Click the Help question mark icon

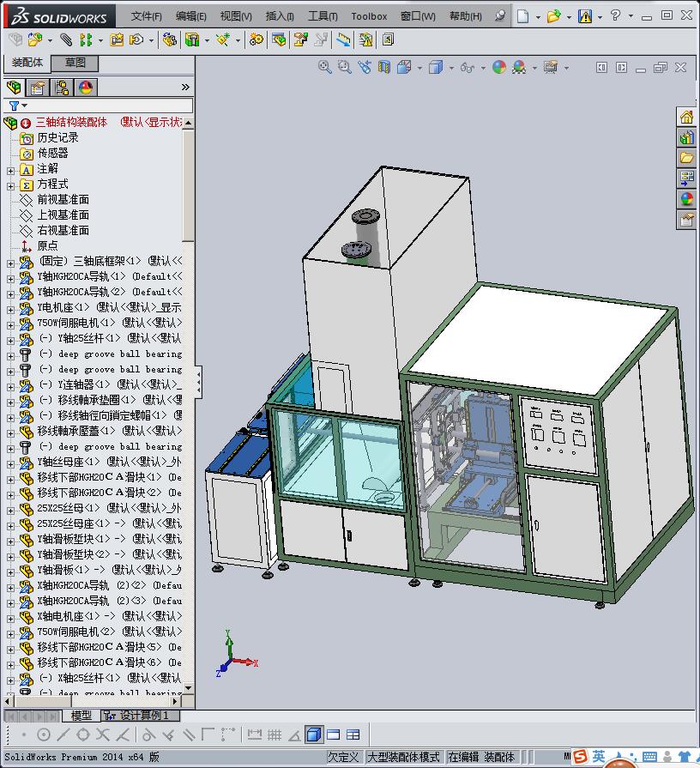tap(615, 15)
